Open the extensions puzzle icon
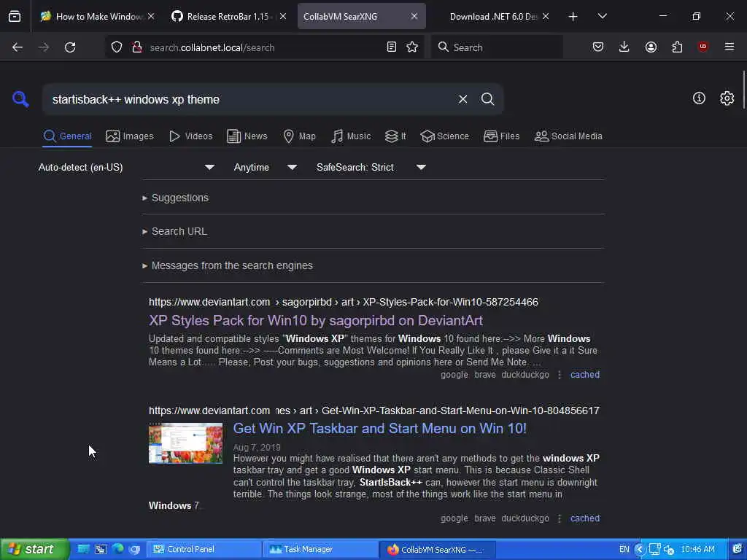Viewport: 747px width, 560px height. pos(677,47)
